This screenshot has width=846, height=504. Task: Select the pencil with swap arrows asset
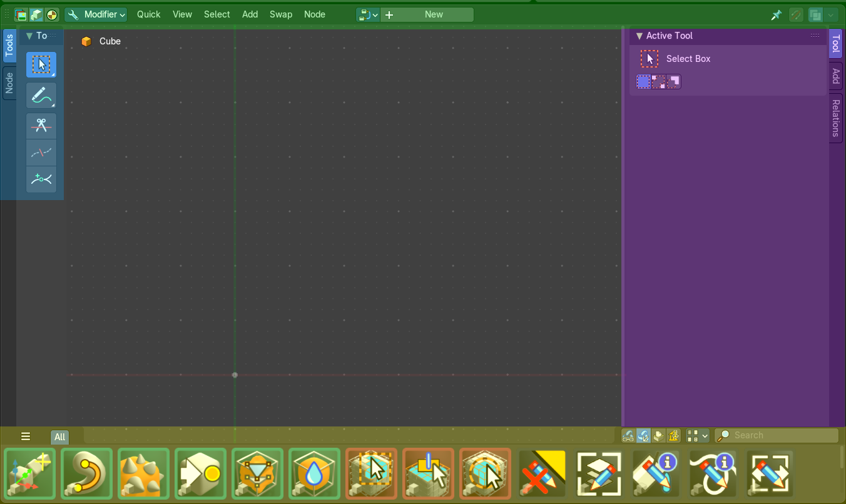[x=770, y=474]
